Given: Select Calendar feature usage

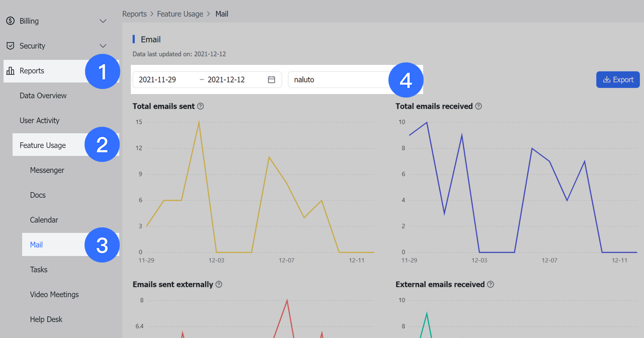Looking at the screenshot, I should pyautogui.click(x=44, y=220).
